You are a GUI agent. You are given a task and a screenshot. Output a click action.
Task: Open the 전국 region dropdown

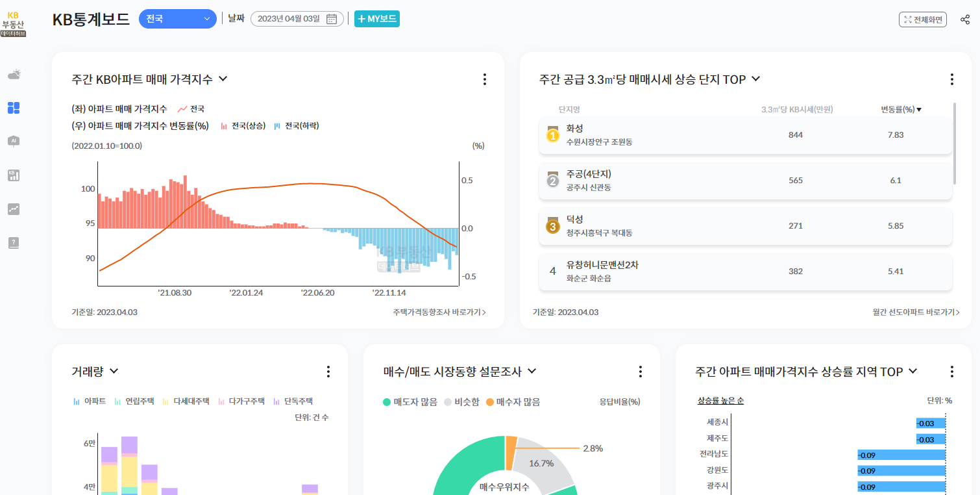point(177,19)
